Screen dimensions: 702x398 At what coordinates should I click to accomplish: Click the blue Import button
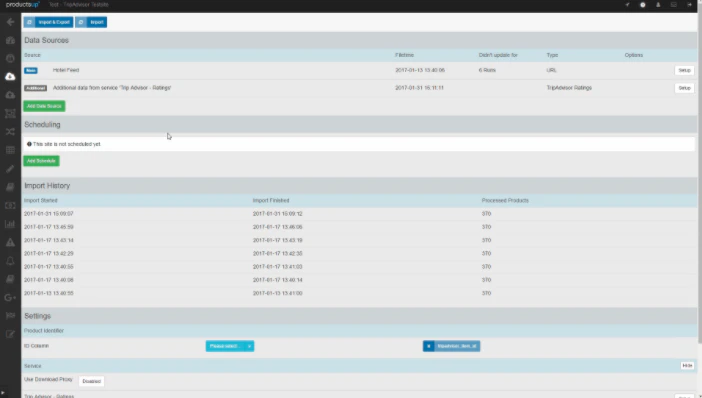pos(91,22)
